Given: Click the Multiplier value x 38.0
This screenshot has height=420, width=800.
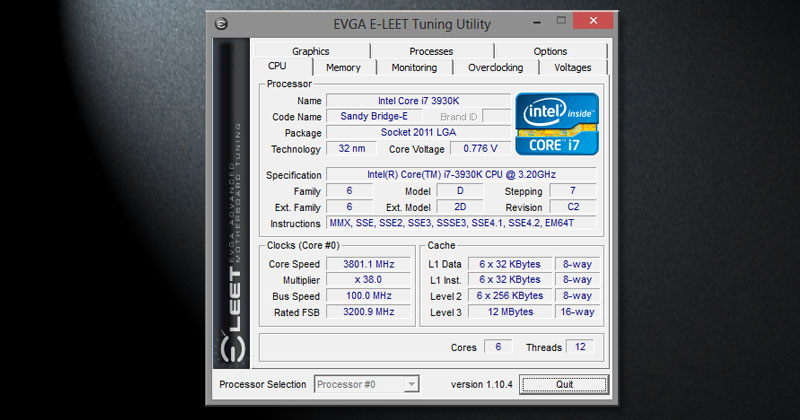Looking at the screenshot, I should point(368,280).
